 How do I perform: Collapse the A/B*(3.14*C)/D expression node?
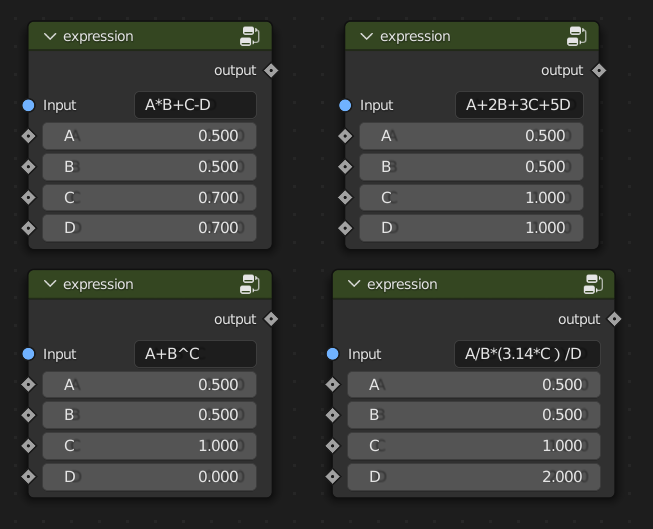[354, 284]
